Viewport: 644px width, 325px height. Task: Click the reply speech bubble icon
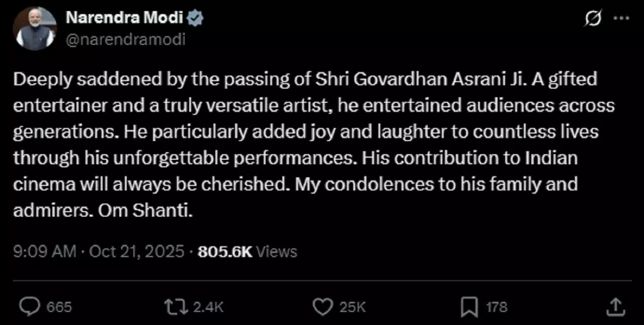(x=31, y=306)
